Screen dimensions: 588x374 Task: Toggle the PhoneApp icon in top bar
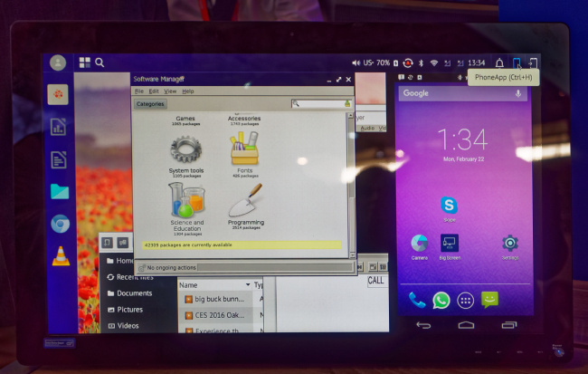click(517, 63)
